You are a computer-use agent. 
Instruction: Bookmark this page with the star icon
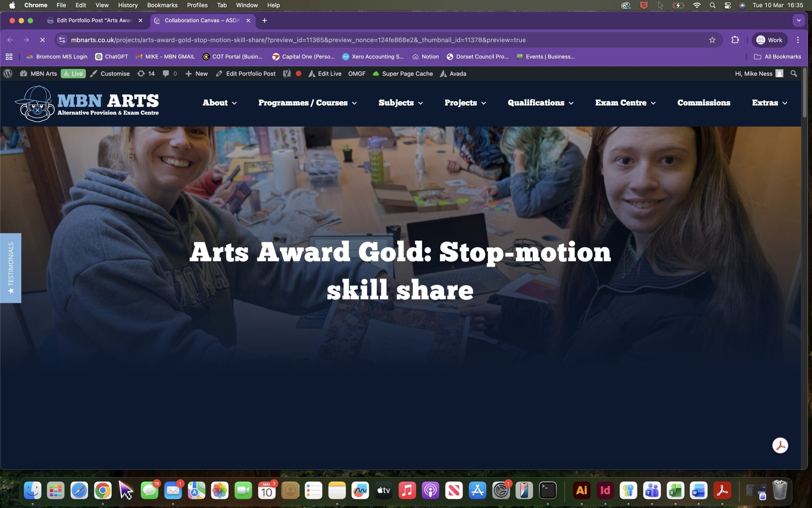point(712,40)
